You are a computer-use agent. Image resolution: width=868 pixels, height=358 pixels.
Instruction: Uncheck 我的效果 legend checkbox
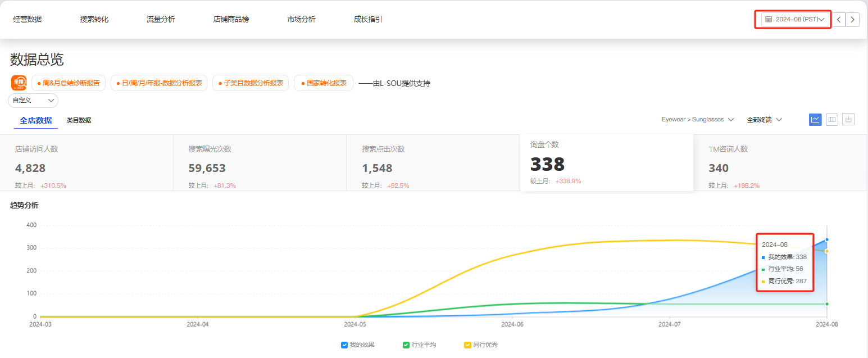coord(344,345)
